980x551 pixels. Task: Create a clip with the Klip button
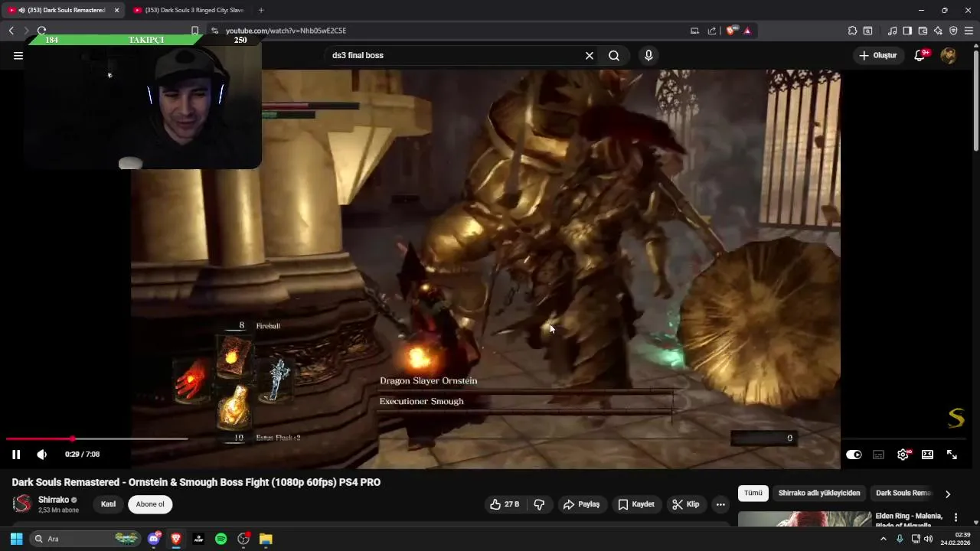click(x=685, y=504)
